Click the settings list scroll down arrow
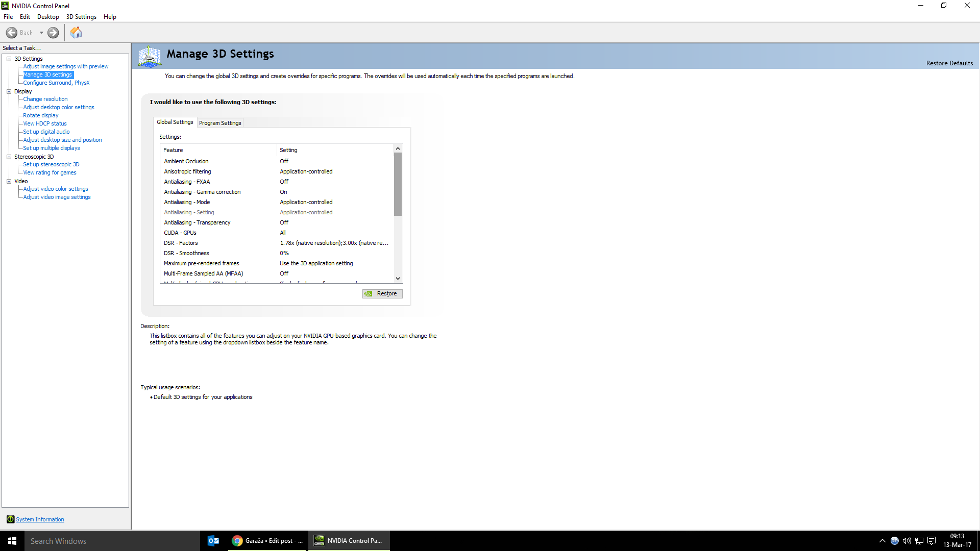Image resolution: width=980 pixels, height=551 pixels. coord(398,279)
